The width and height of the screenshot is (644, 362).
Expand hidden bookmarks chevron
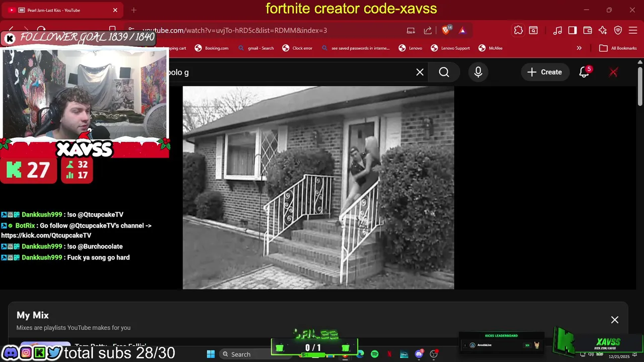pyautogui.click(x=579, y=48)
